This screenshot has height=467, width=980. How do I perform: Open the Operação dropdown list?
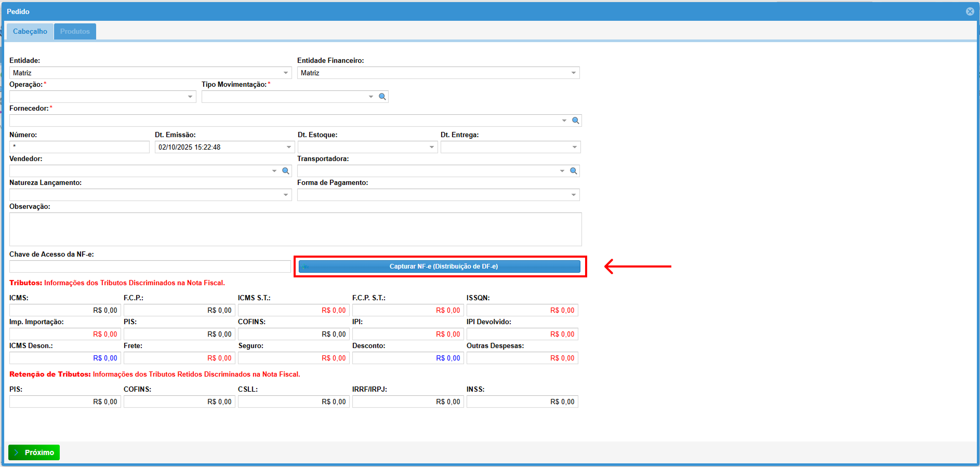pyautogui.click(x=190, y=97)
